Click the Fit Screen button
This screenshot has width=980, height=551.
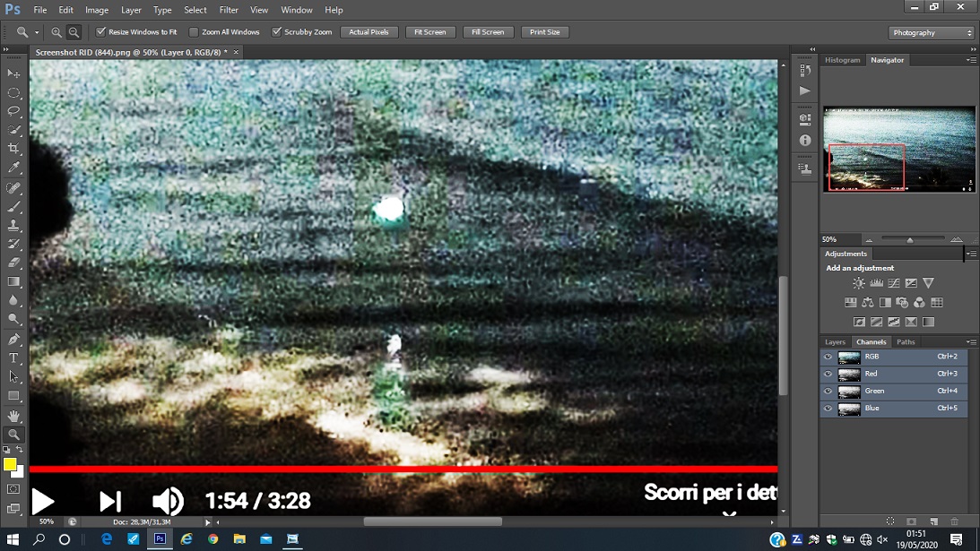click(x=429, y=32)
